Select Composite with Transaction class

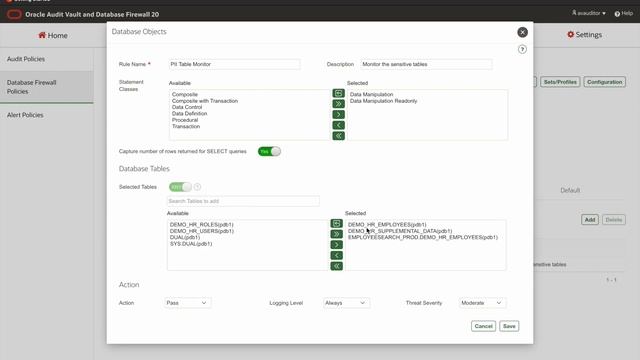click(x=205, y=101)
